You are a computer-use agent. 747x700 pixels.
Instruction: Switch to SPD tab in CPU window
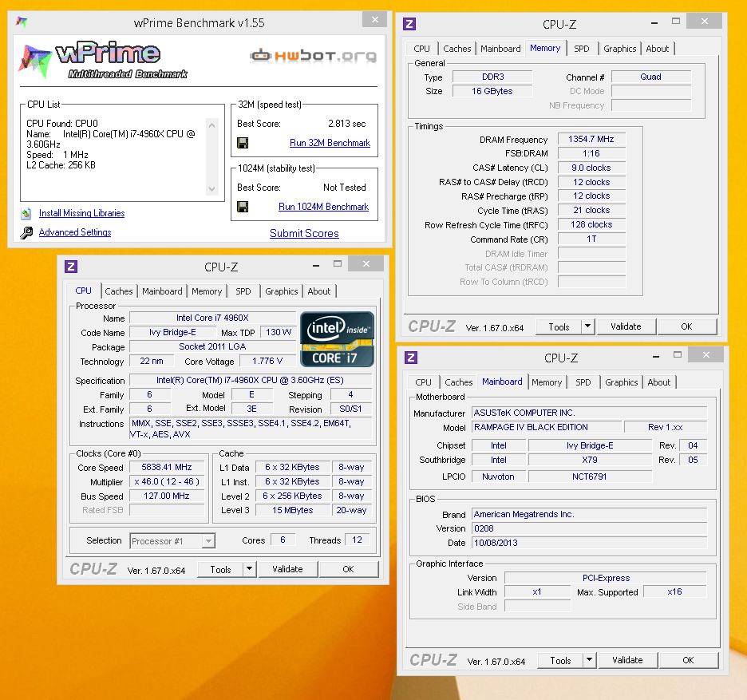243,291
